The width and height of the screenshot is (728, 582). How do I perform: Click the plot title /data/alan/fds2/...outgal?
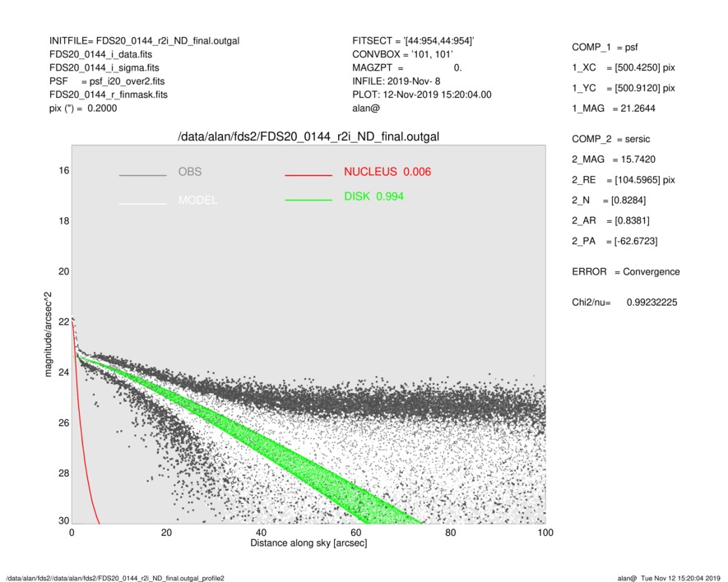(308, 137)
